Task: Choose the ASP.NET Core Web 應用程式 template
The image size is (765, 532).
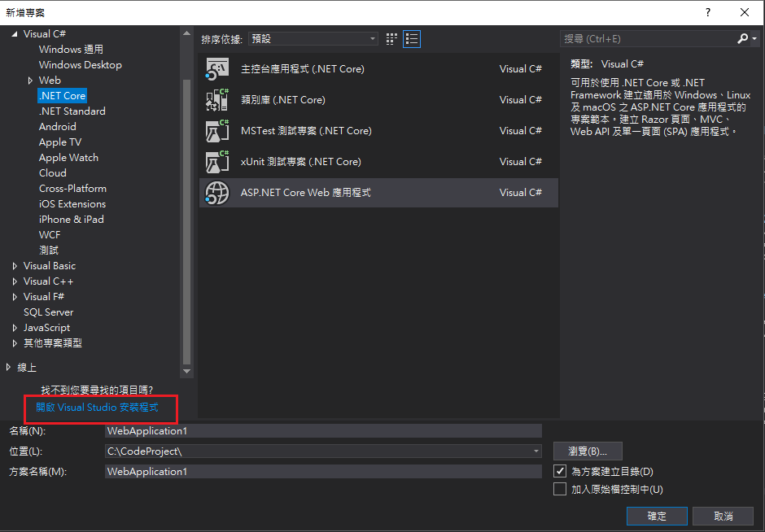Action: [x=378, y=193]
